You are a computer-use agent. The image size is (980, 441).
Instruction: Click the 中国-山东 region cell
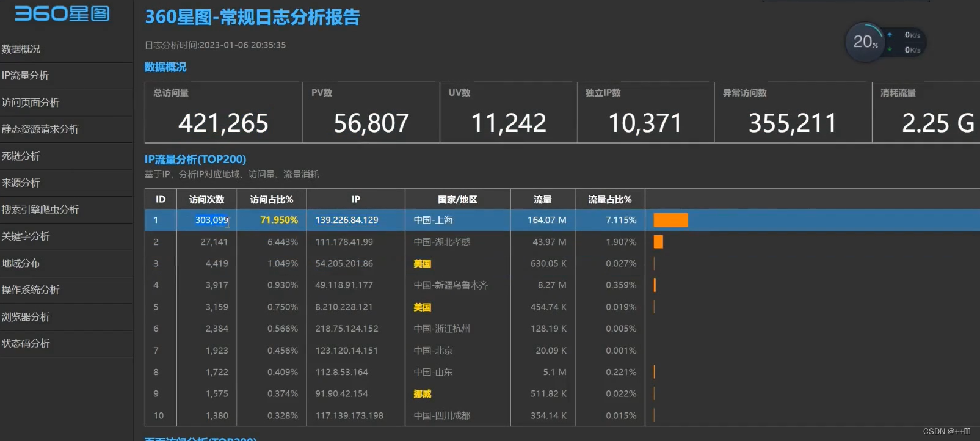[x=433, y=372]
